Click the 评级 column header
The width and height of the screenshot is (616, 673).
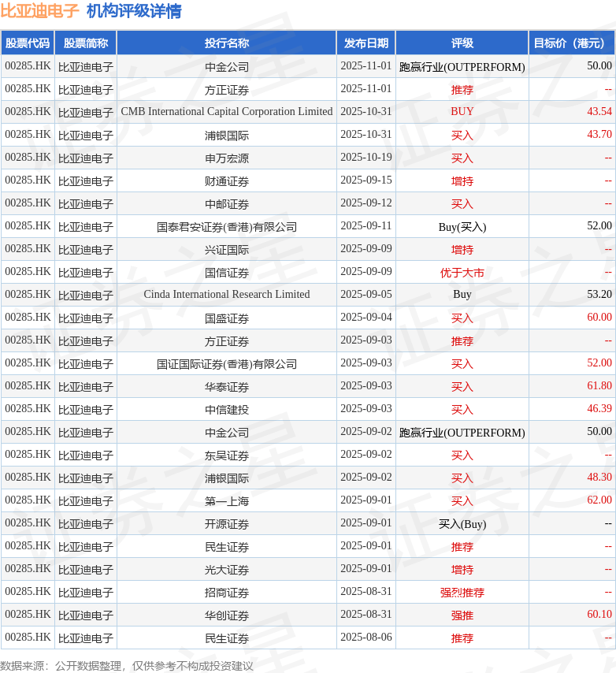pos(462,43)
